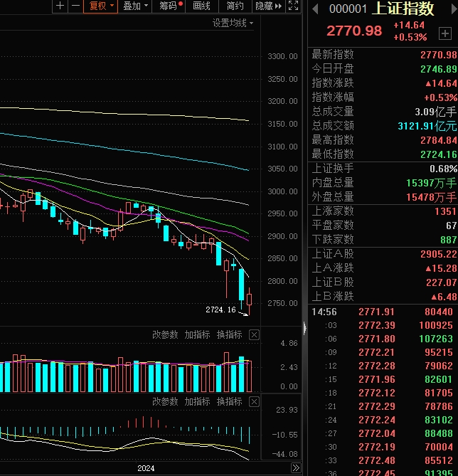Click the minus zoom-out chart icon
This screenshot has height=476, width=458.
click(75, 6)
